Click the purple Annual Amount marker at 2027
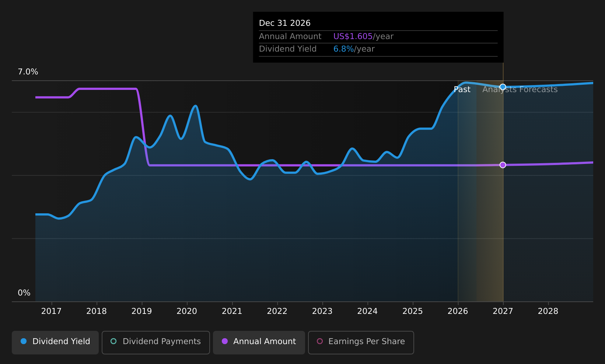The image size is (605, 364). (x=503, y=165)
